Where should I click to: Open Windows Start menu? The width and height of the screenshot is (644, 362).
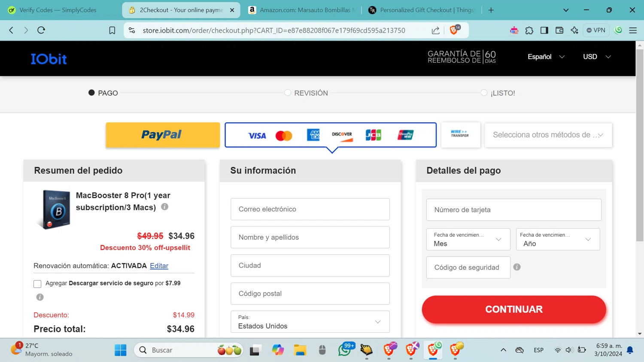coord(121,350)
